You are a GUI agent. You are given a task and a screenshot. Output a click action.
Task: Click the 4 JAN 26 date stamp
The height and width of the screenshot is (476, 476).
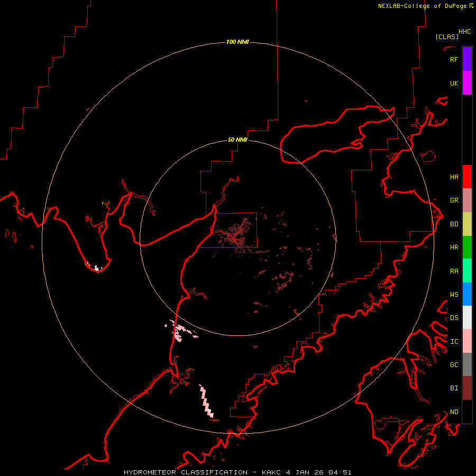(x=305, y=472)
